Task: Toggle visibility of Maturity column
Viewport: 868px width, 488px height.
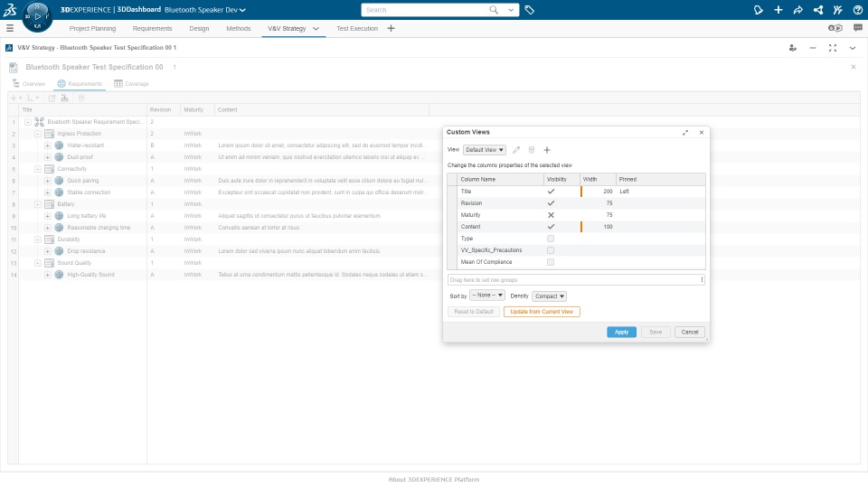Action: [551, 215]
